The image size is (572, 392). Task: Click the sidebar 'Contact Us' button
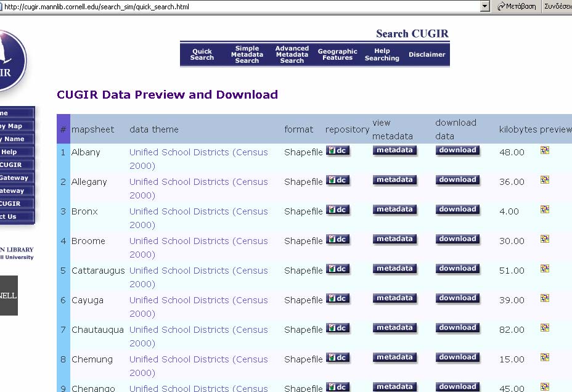(17, 216)
